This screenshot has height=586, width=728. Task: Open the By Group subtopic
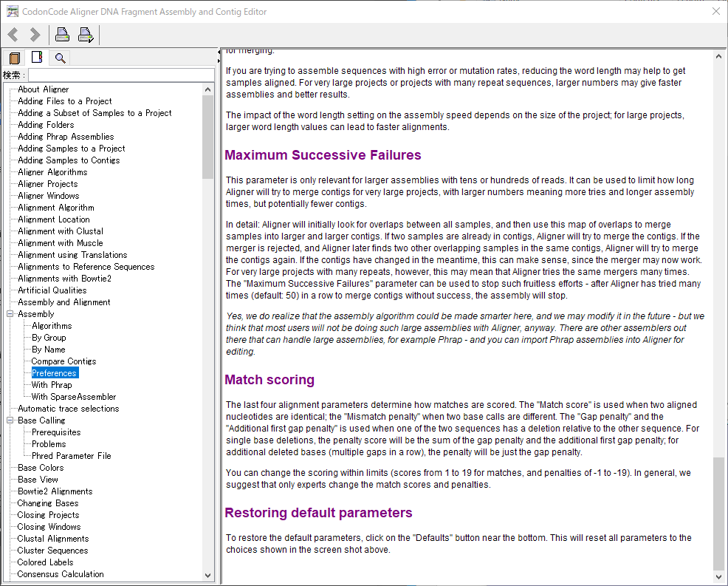(x=49, y=338)
